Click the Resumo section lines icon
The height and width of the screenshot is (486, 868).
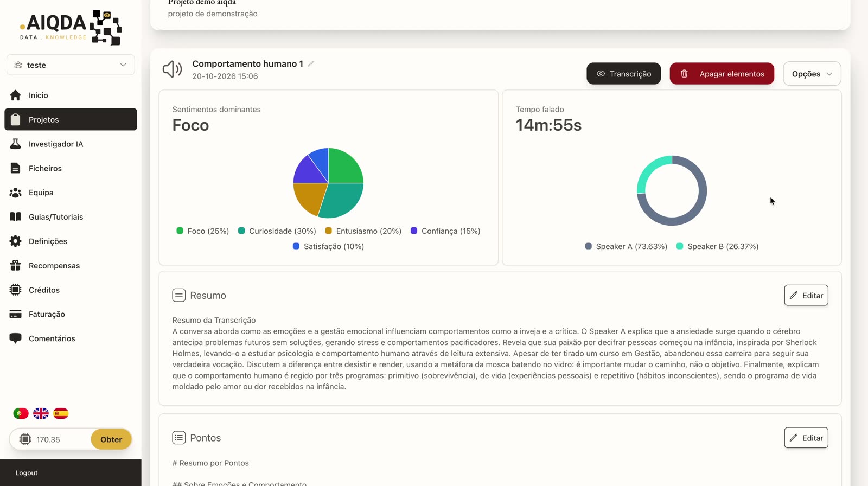[x=178, y=295]
